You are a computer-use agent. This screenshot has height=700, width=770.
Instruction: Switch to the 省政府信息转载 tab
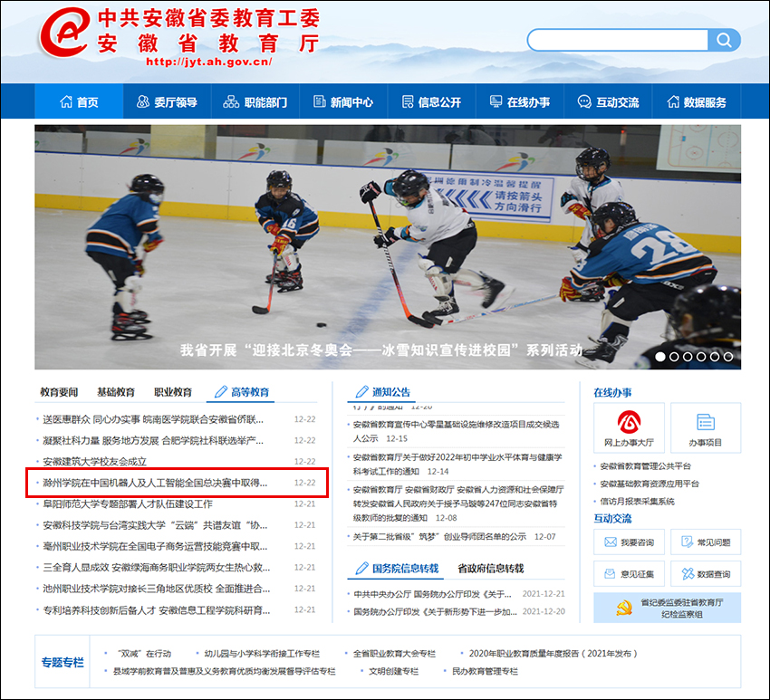pos(491,569)
